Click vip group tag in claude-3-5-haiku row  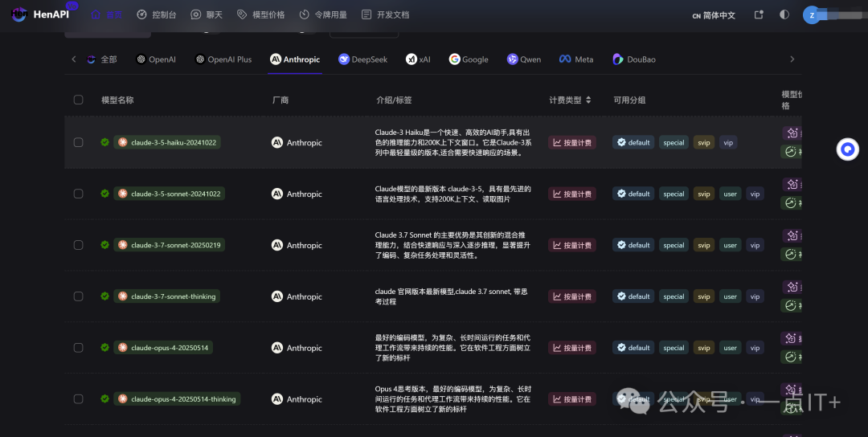pos(728,143)
